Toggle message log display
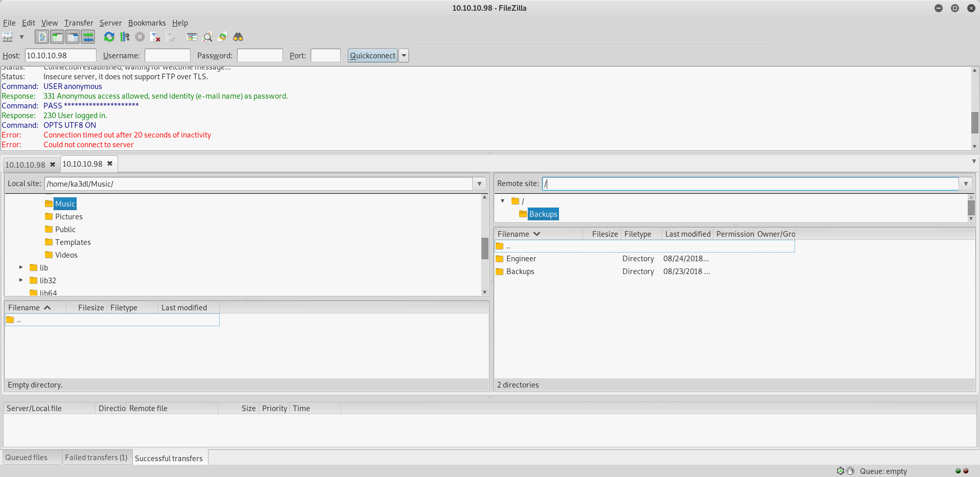 click(42, 37)
